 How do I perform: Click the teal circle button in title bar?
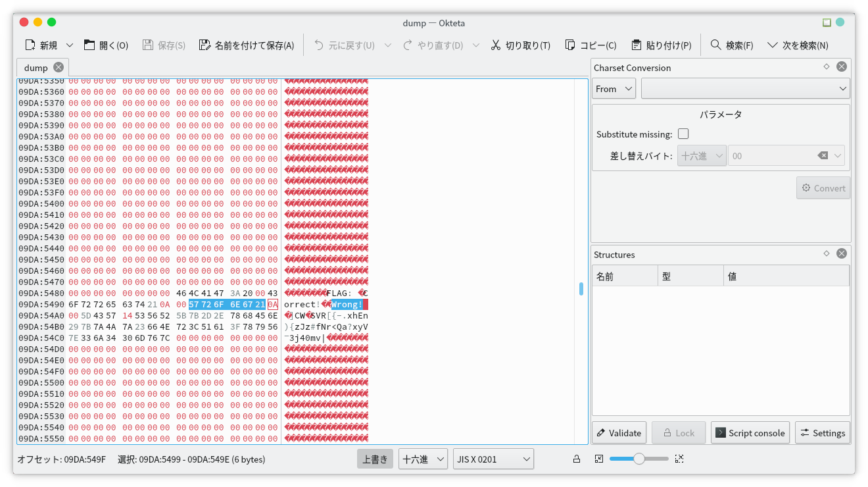point(840,22)
